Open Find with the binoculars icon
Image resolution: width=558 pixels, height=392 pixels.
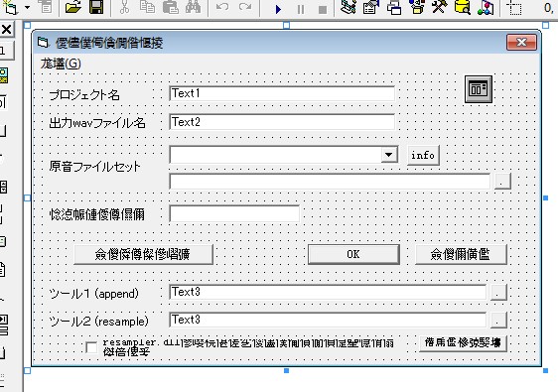[193, 7]
